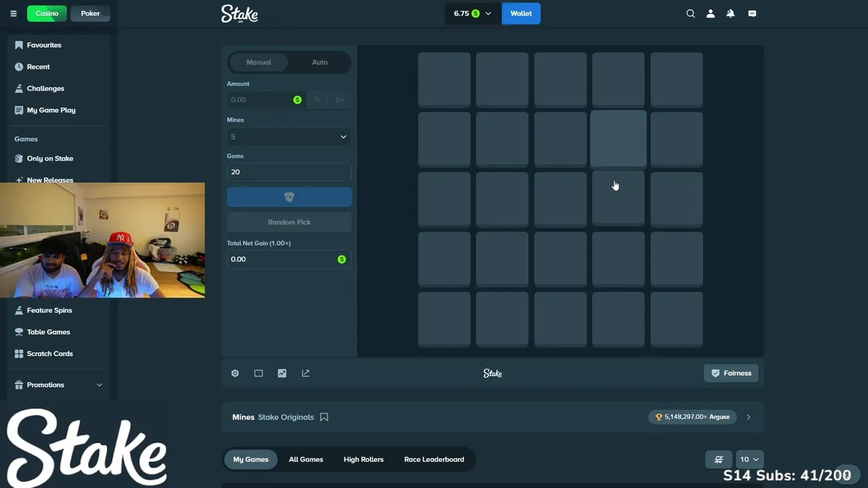Screen dimensions: 868x488
Task: Reveal the top-right mines tile
Action: pos(677,79)
